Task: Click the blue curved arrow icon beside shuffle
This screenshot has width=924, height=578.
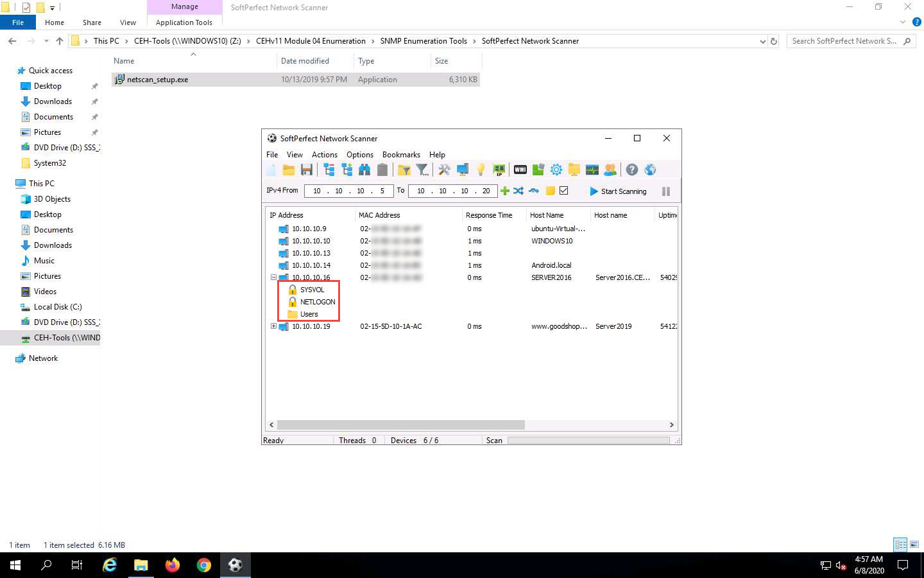Action: coord(533,191)
